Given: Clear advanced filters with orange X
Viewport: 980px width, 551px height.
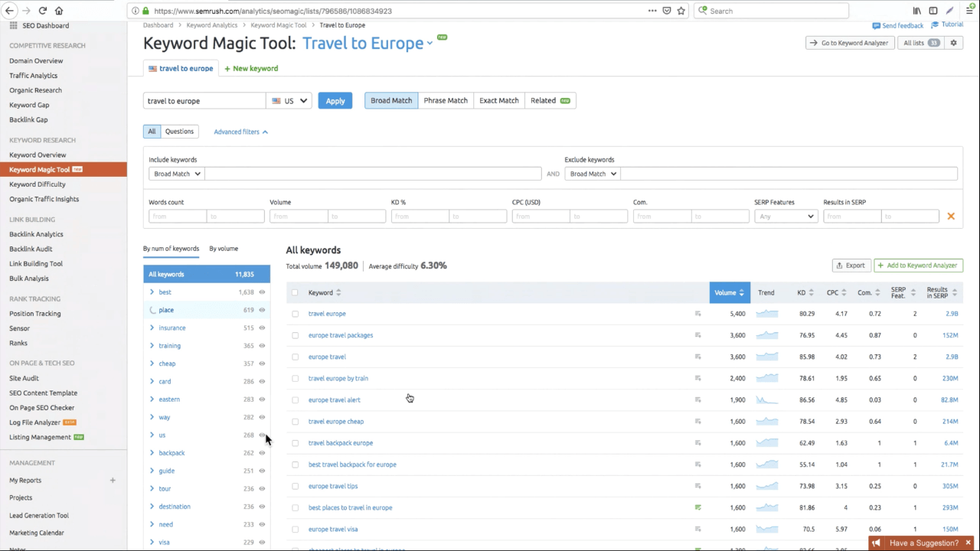Looking at the screenshot, I should pyautogui.click(x=951, y=217).
